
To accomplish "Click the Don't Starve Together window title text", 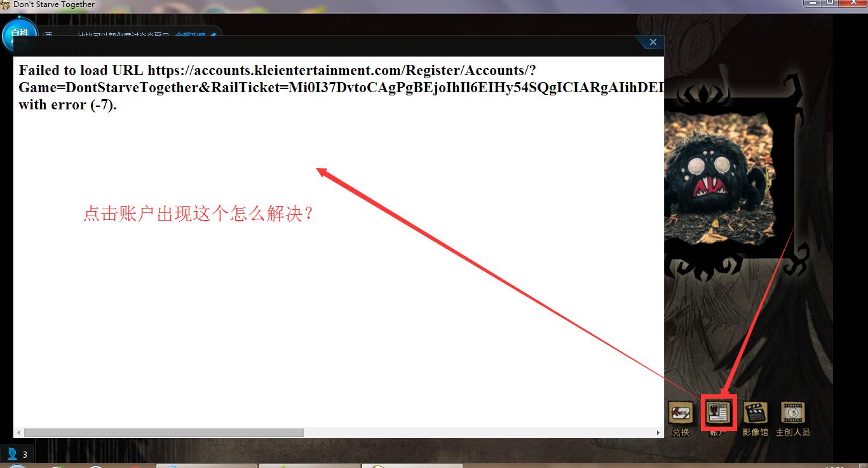I will (x=54, y=5).
